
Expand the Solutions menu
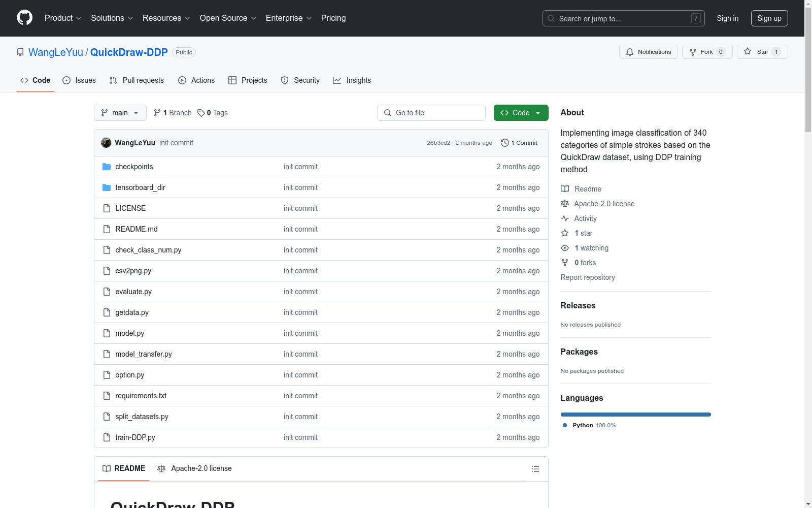click(x=112, y=18)
